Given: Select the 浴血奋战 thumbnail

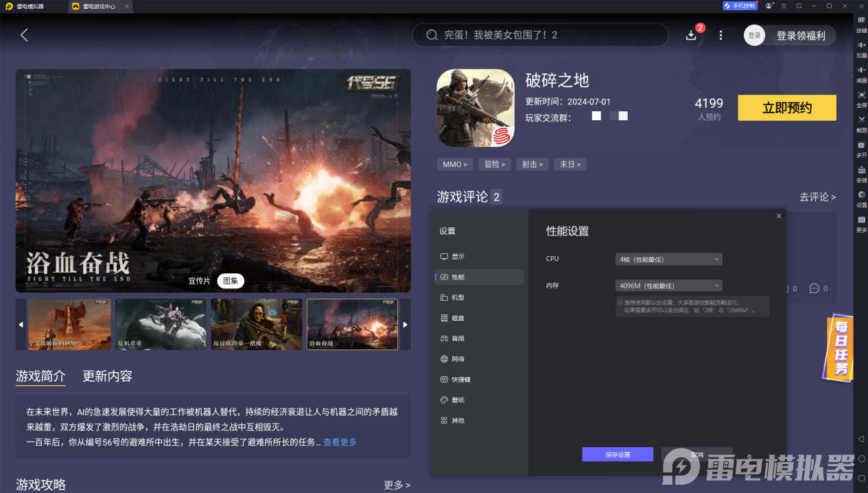Looking at the screenshot, I should (x=351, y=324).
